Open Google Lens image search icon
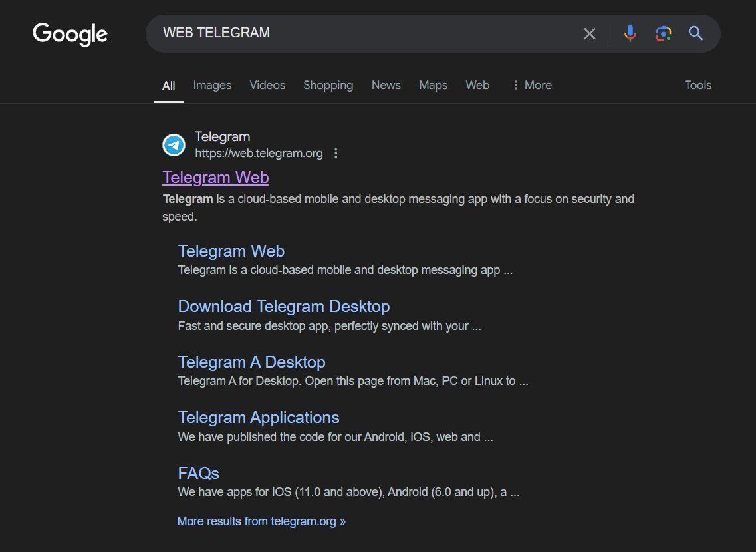Viewport: 756px width, 552px height. tap(664, 33)
